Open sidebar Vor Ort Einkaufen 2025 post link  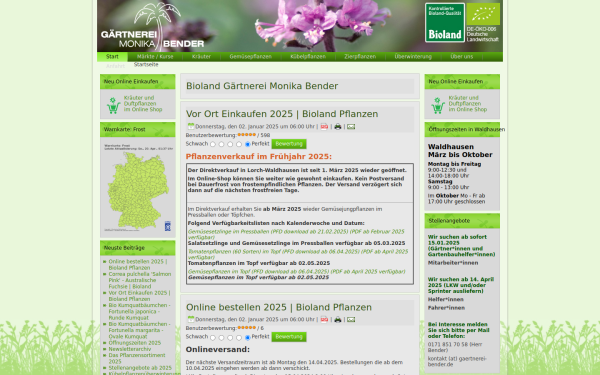tap(139, 296)
